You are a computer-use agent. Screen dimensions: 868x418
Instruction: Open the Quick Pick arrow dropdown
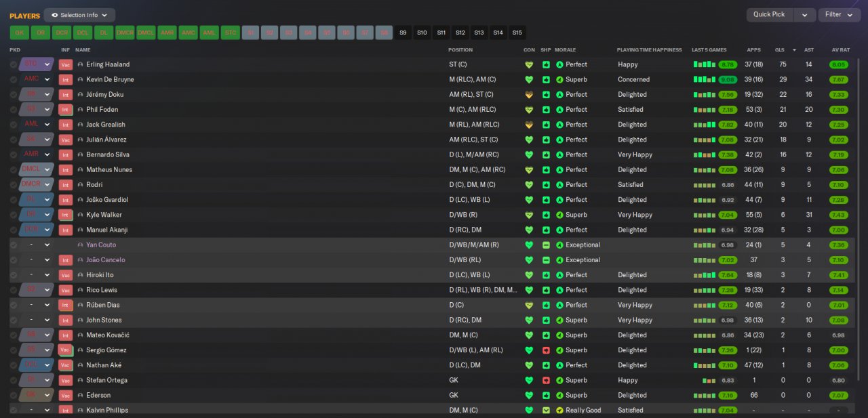804,14
